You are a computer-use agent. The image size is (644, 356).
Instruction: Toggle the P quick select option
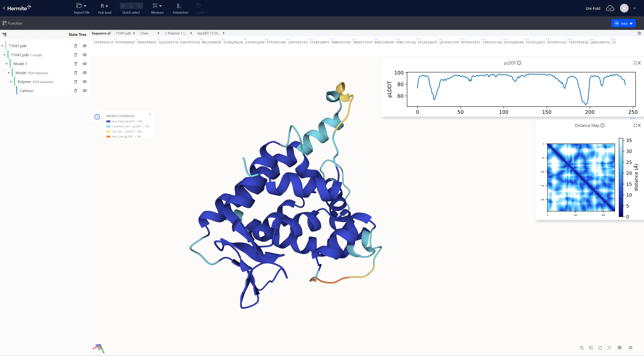(123, 6)
